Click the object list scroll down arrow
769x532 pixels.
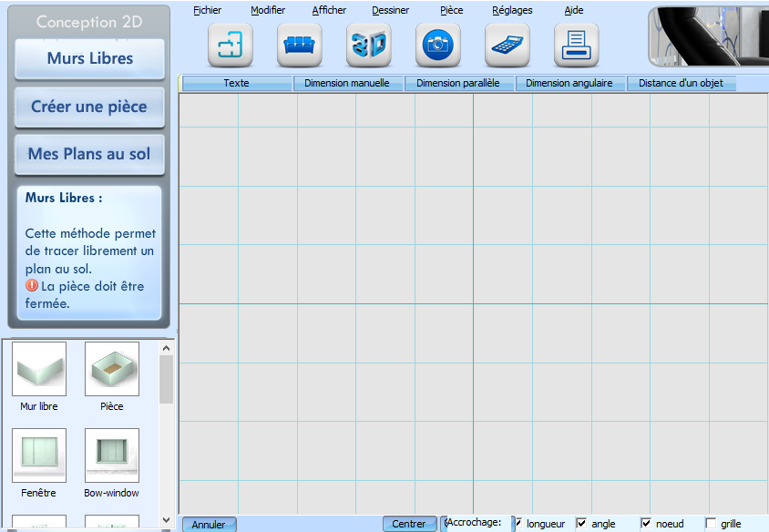(166, 520)
